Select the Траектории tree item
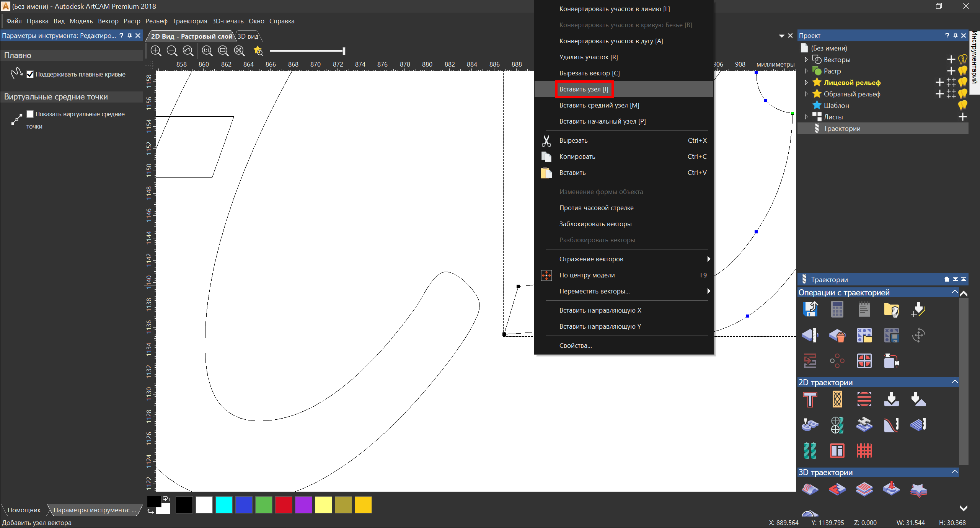Screen dimensions: 980x528 coord(842,129)
